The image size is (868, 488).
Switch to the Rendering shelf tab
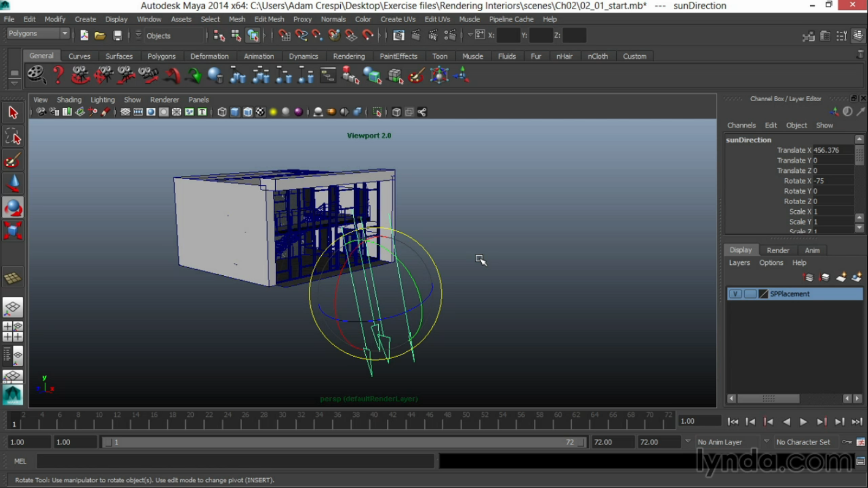(x=349, y=56)
